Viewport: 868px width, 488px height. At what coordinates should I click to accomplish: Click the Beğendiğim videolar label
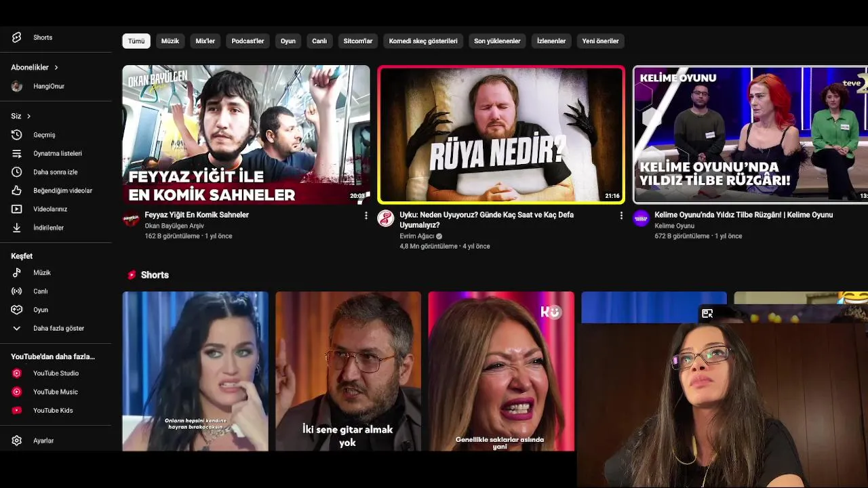[62, 190]
